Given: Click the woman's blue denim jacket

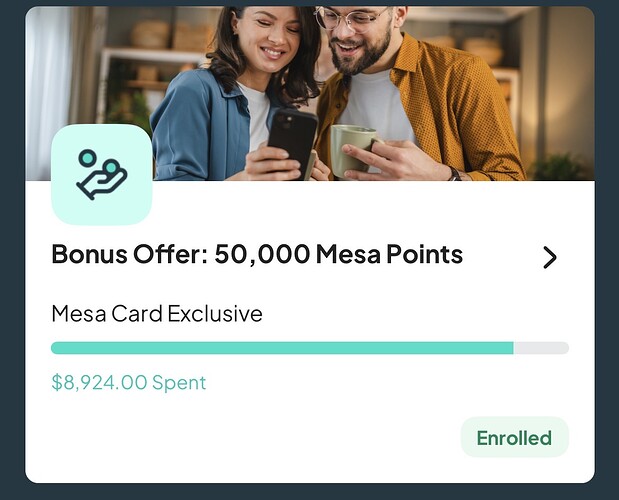Looking at the screenshot, I should [195, 120].
